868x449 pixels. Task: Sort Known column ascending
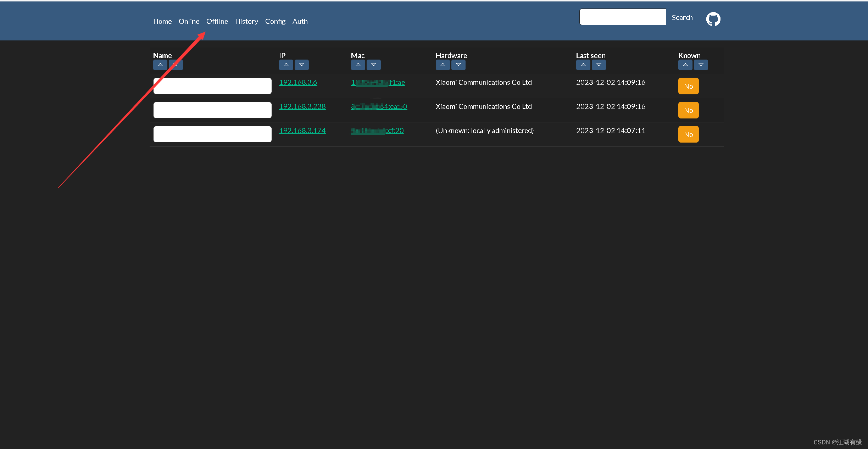pyautogui.click(x=685, y=65)
